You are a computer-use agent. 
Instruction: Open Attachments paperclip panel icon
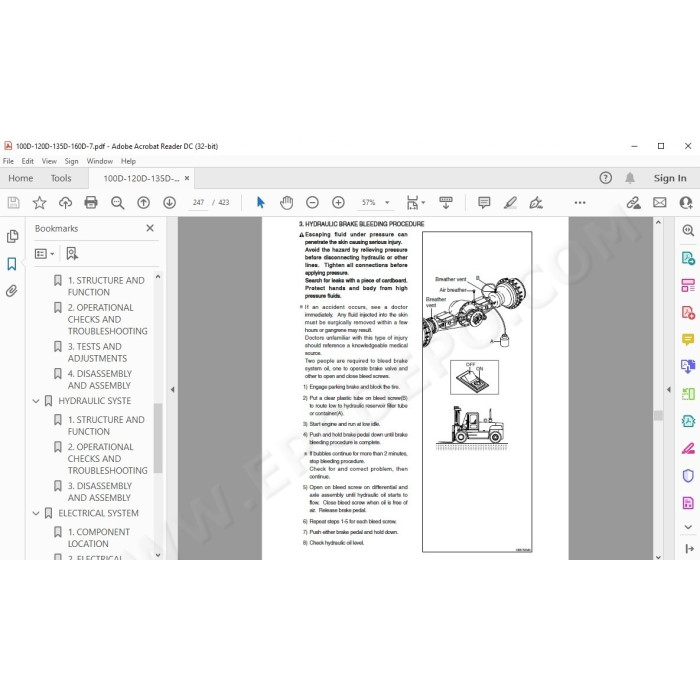[12, 291]
